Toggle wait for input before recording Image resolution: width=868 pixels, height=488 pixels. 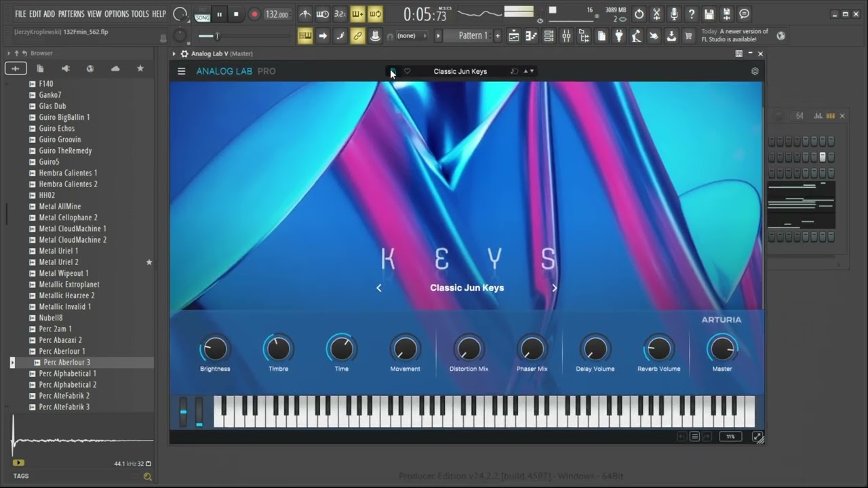323,14
